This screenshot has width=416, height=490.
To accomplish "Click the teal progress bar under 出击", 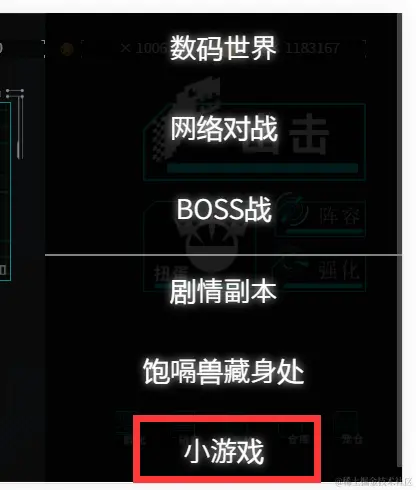I will (x=262, y=168).
